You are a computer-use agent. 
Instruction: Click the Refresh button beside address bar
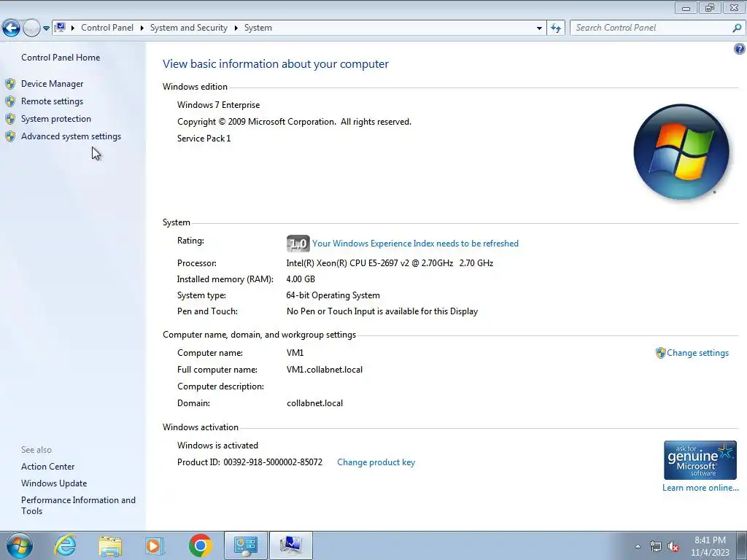click(556, 28)
